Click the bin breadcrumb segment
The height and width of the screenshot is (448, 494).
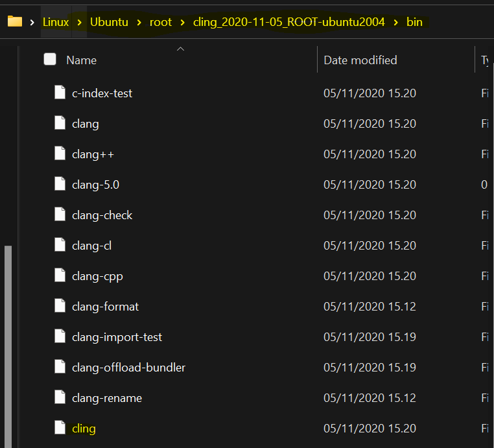(414, 22)
